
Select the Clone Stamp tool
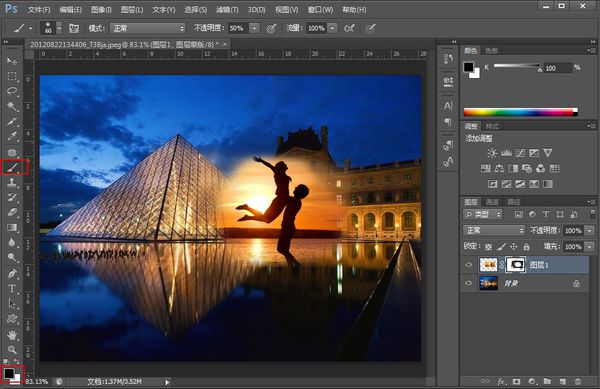(x=12, y=182)
